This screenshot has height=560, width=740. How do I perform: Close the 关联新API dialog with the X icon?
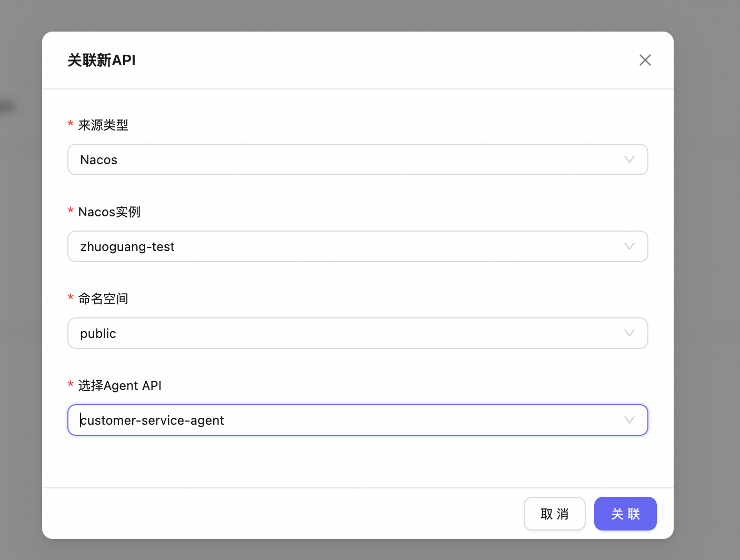click(x=645, y=60)
